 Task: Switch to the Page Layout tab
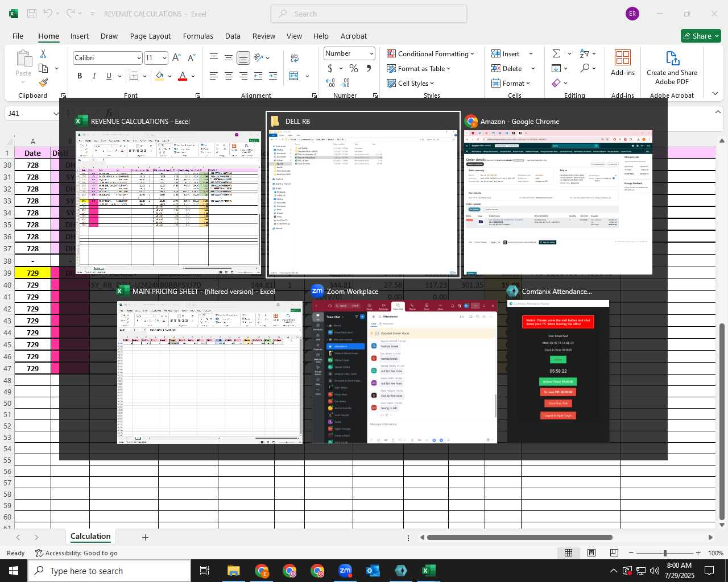(x=150, y=36)
